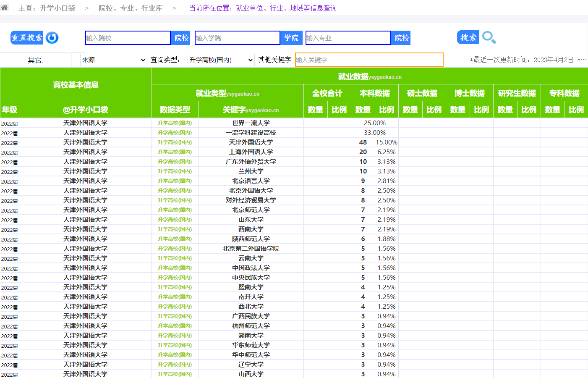The height and width of the screenshot is (378, 588).
Task: Focus the 输入院校 school input field
Action: (x=128, y=38)
